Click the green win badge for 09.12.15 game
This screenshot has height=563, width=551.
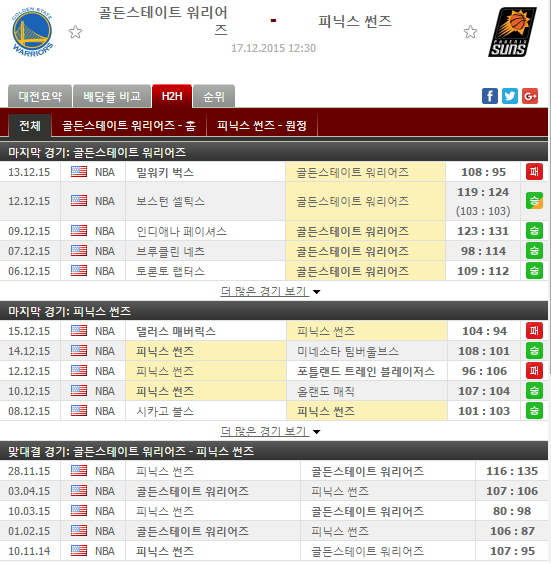tap(534, 231)
